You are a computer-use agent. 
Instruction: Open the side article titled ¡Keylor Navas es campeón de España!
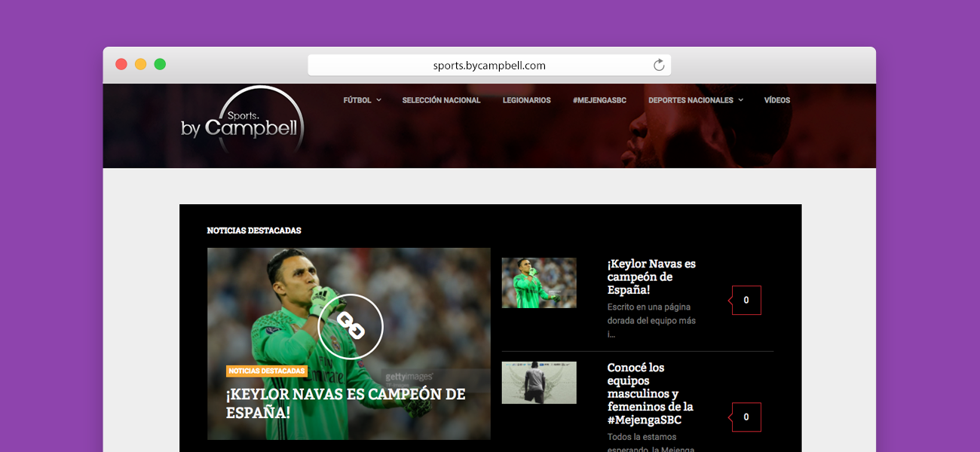pos(651,276)
